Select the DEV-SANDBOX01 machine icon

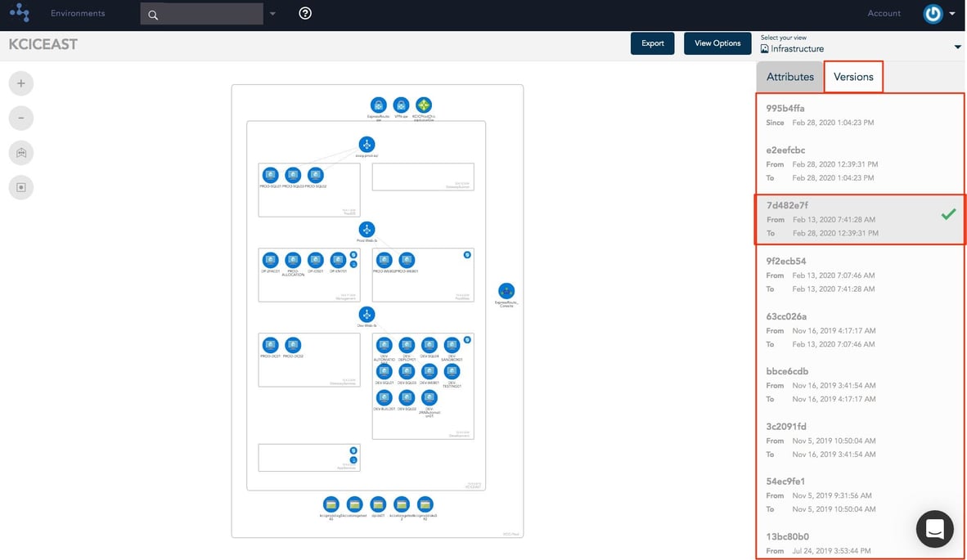click(x=451, y=345)
